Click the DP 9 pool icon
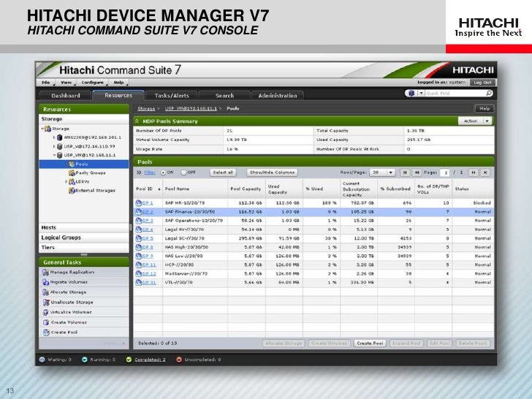Viewport: 532px width, 399px height. (x=138, y=256)
